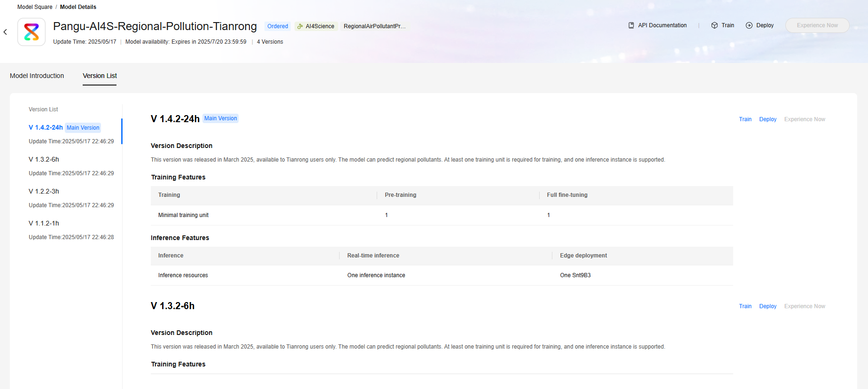The image size is (868, 389).
Task: Click the Train cube icon in header
Action: (x=714, y=25)
